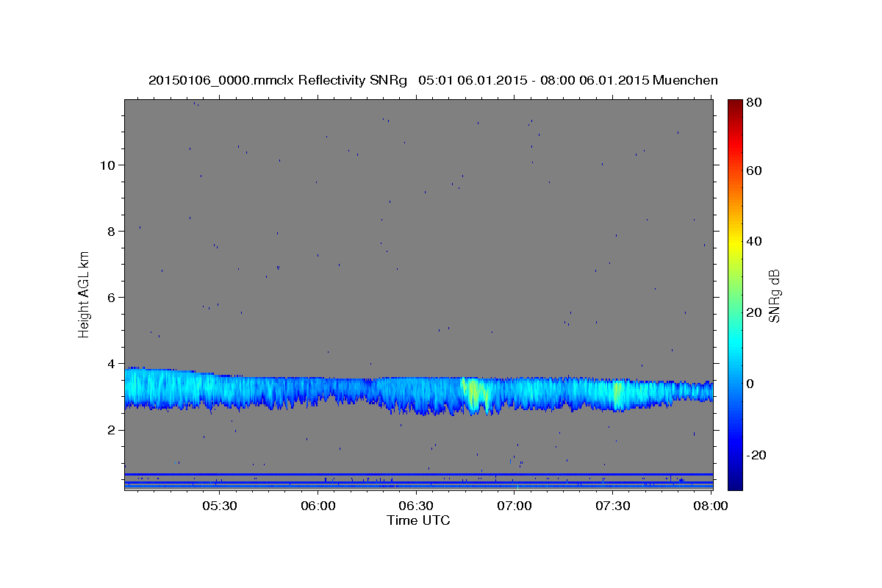The image size is (882, 588).
Task: Click the height axis label 10
Action: [x=107, y=165]
